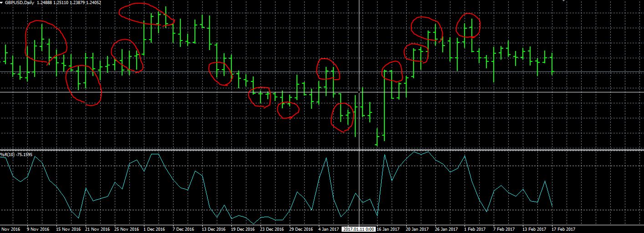The height and width of the screenshot is (233, 644).
Task: Click the 20 Jan 2017 date label
Action: pos(418,229)
